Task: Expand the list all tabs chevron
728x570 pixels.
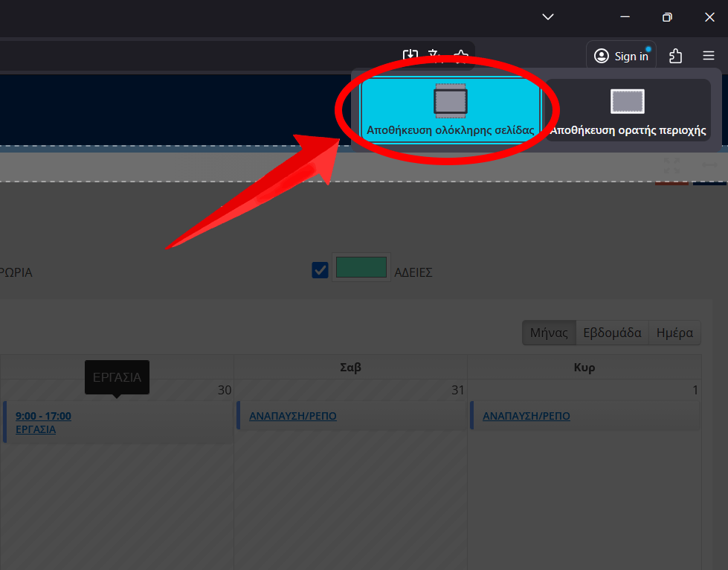Action: coord(548,17)
